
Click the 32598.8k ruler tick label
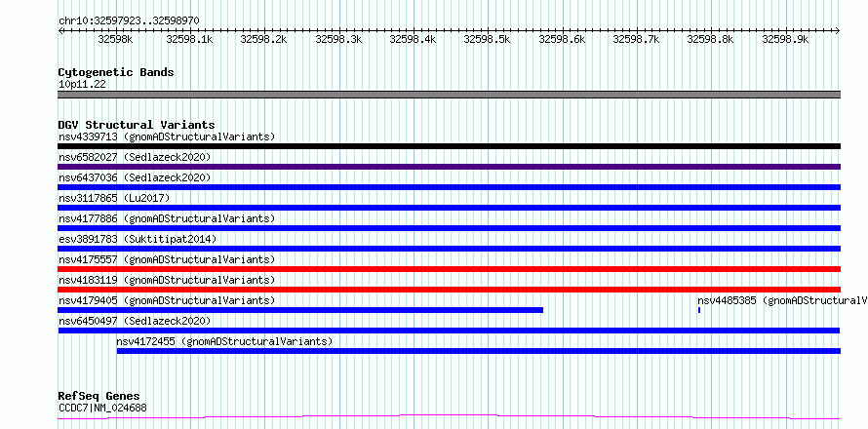pyautogui.click(x=711, y=39)
